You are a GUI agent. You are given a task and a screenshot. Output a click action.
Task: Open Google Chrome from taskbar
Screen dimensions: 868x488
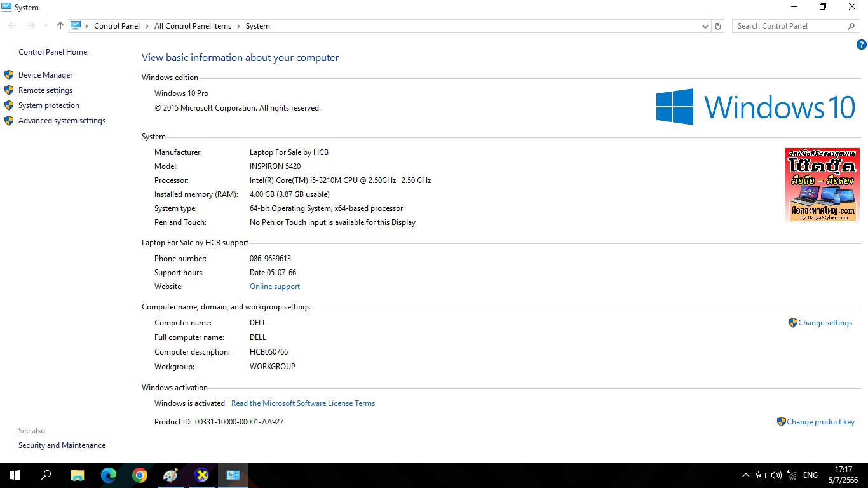pyautogui.click(x=140, y=475)
